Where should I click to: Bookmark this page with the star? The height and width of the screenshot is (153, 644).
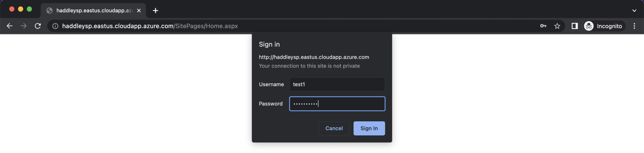click(557, 26)
